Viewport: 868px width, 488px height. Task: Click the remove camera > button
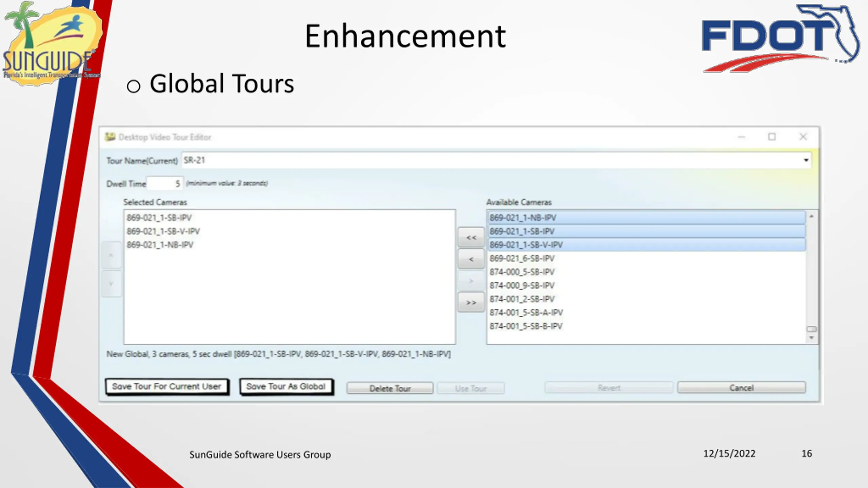coord(471,281)
